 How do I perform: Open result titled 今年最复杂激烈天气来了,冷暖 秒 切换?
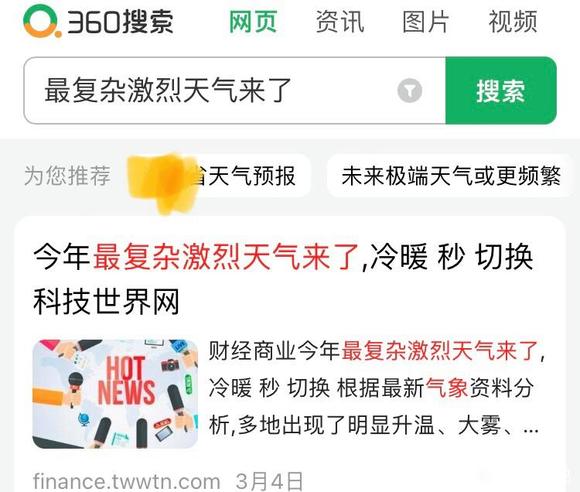[x=283, y=257]
